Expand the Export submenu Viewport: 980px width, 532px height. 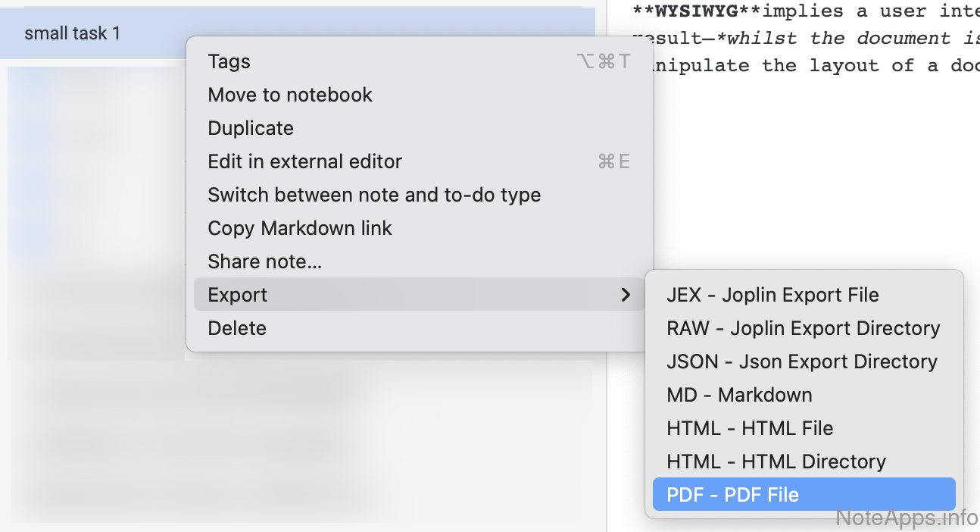(238, 296)
